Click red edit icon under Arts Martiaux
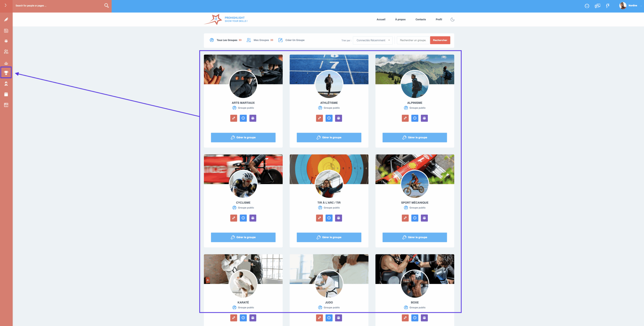The height and width of the screenshot is (326, 644). [x=233, y=118]
